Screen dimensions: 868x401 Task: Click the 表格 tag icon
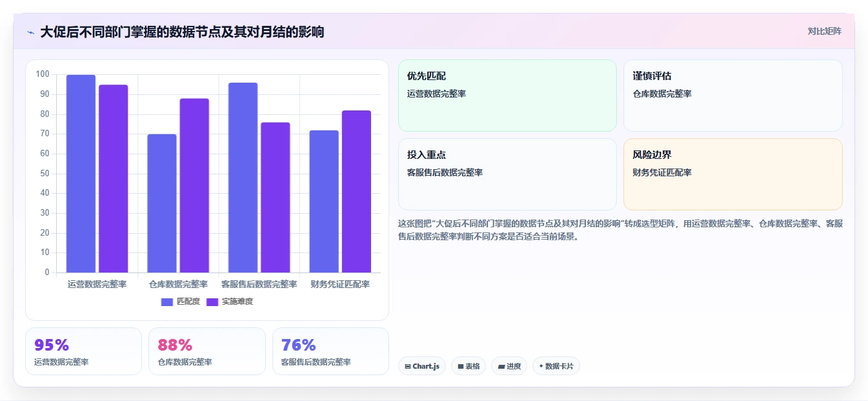461,366
